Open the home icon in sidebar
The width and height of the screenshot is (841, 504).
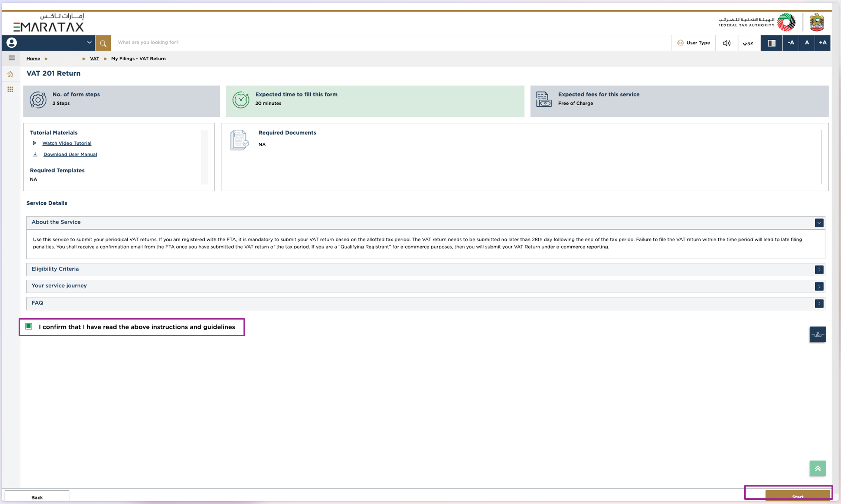pyautogui.click(x=10, y=74)
